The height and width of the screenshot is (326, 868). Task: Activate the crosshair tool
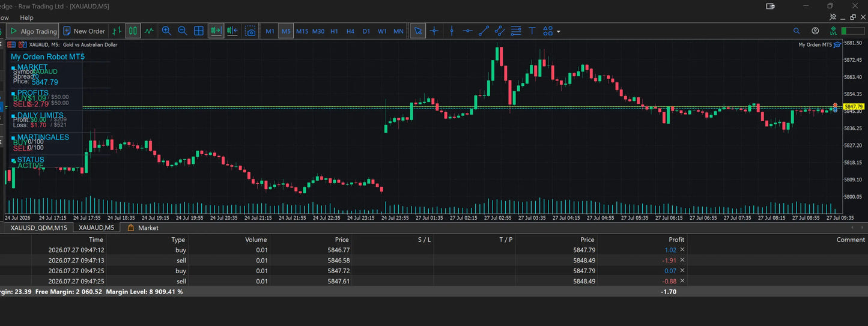point(434,31)
